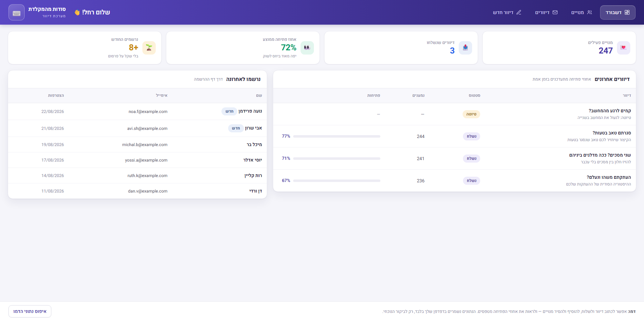This screenshot has height=321, width=644.
Task: Click the הצטרפות column header
Action: point(56,95)
